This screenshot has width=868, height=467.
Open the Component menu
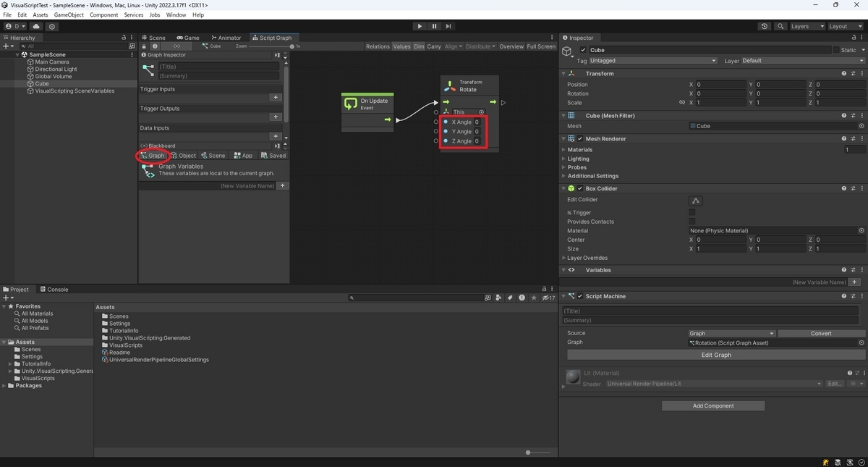coord(104,14)
